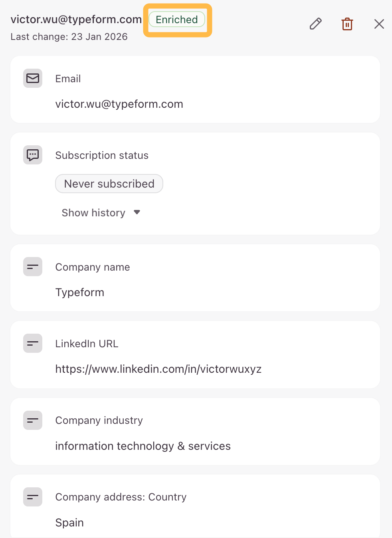This screenshot has width=392, height=538.
Task: Click the Typeform company name value
Action: [79, 292]
